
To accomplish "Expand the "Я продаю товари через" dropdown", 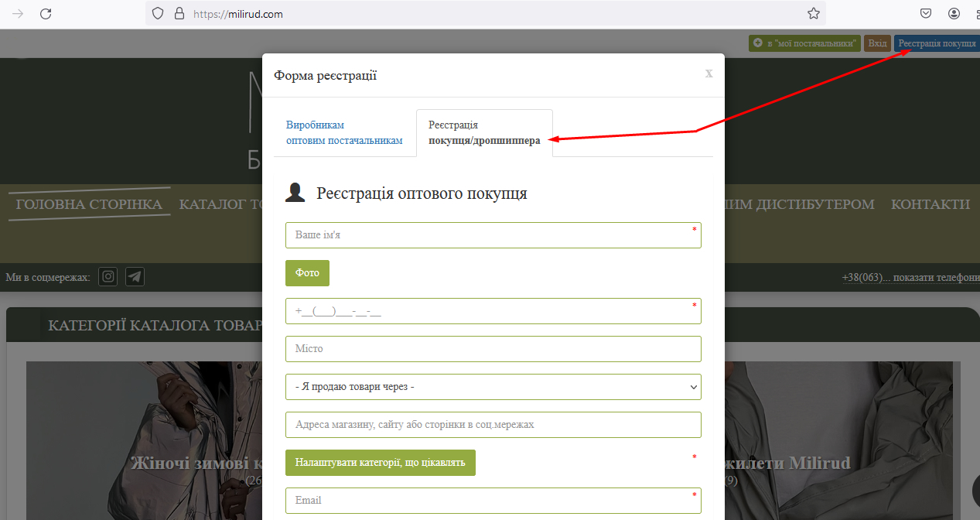I will [493, 387].
